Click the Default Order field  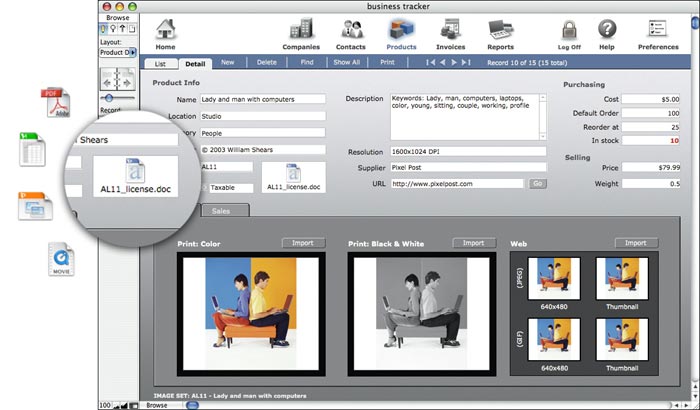tap(651, 113)
